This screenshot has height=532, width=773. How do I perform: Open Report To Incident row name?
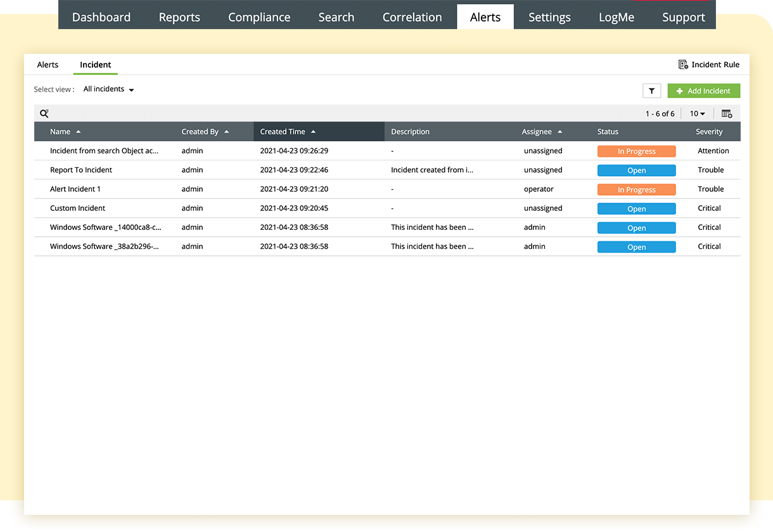click(x=81, y=170)
